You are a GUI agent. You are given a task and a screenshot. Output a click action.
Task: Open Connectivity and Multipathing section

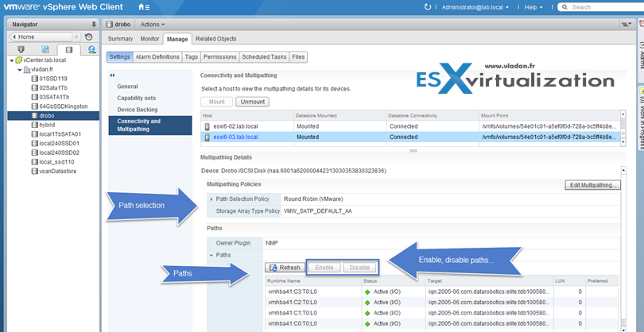pyautogui.click(x=150, y=125)
